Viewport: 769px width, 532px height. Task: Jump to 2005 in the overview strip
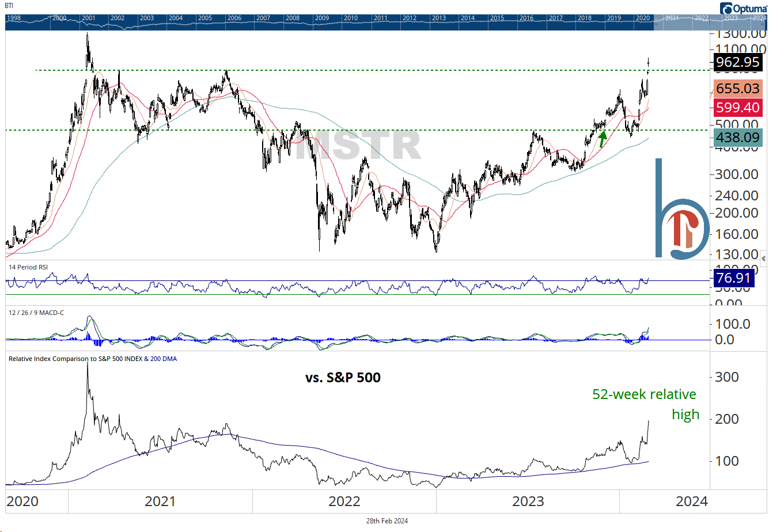pyautogui.click(x=205, y=18)
